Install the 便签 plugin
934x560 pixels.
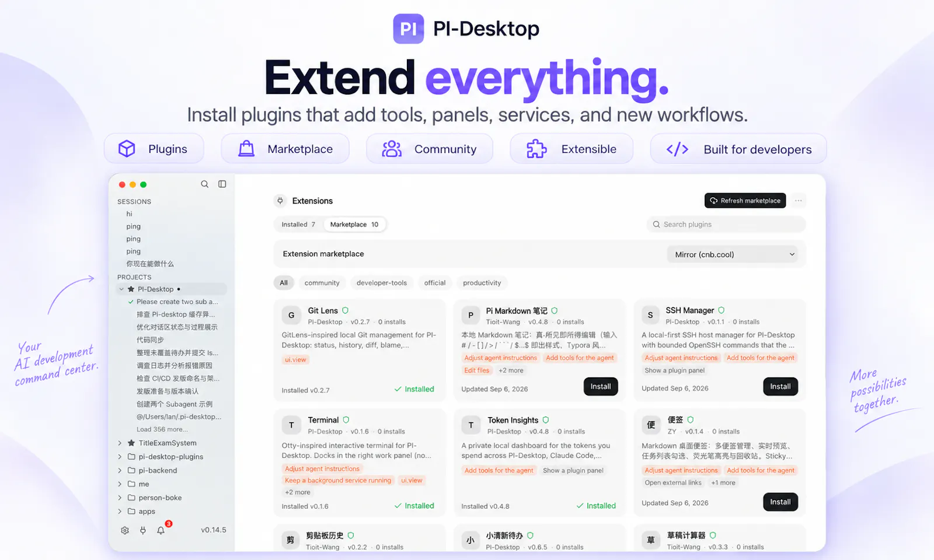[780, 502]
